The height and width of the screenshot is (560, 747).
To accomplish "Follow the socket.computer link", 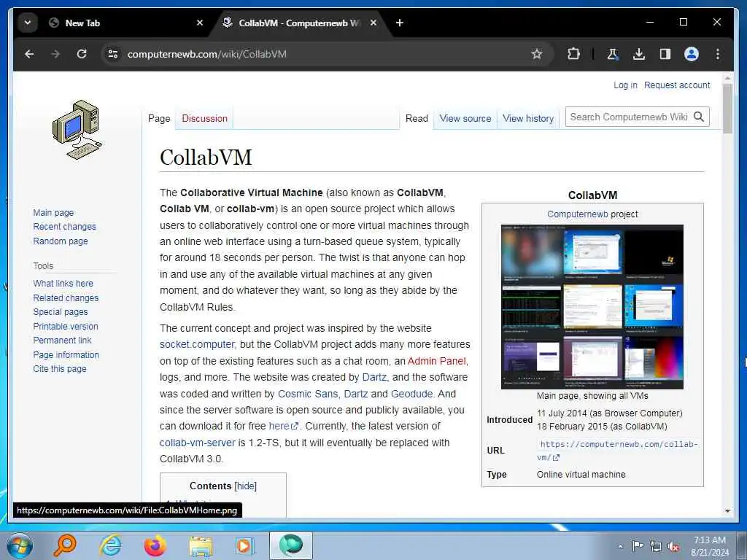I will [197, 344].
